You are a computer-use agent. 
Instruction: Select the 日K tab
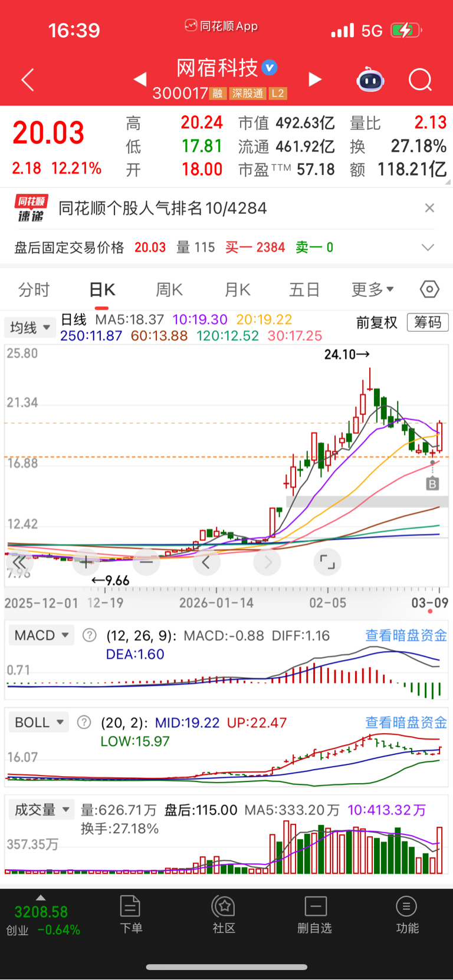point(102,290)
